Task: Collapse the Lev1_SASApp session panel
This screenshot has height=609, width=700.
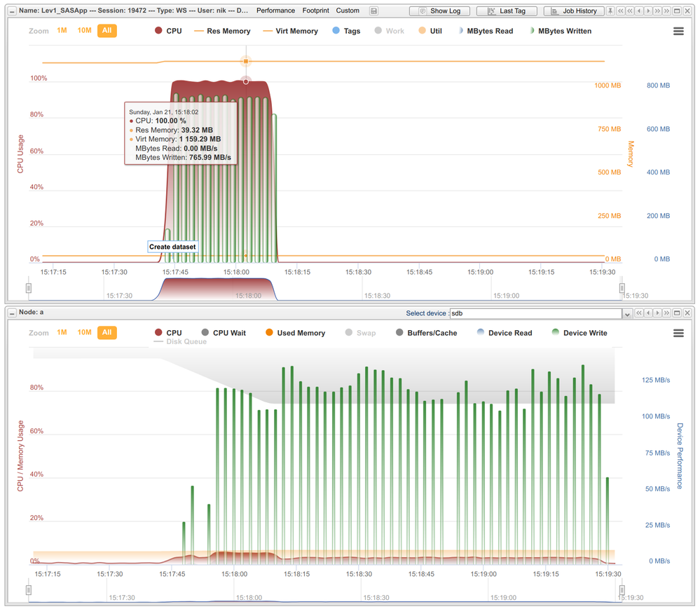Action: pos(12,11)
